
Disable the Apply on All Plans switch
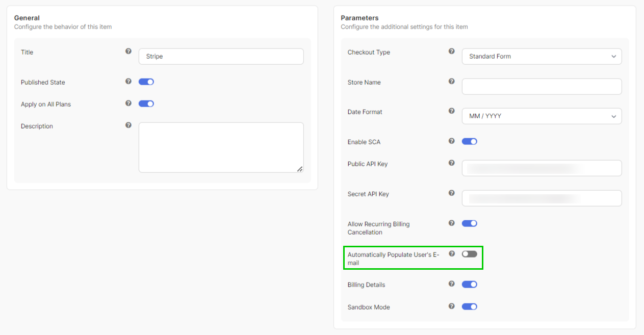tap(146, 104)
